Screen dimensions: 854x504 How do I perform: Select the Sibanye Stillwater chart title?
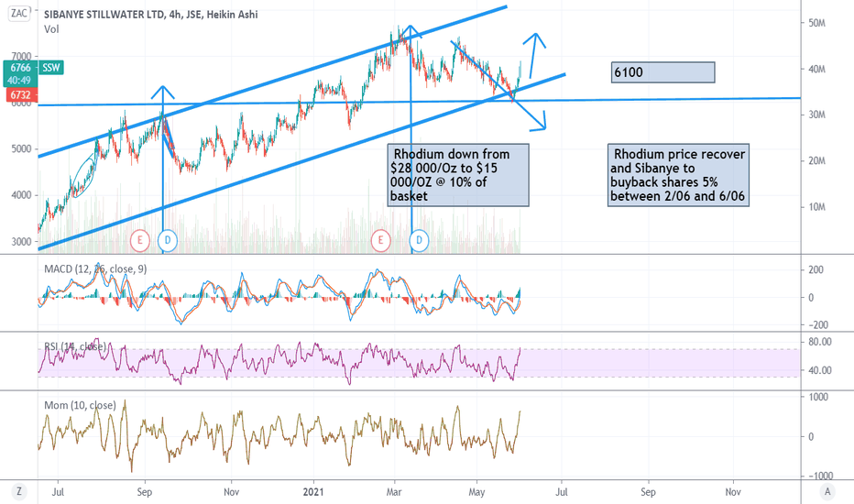pos(151,15)
